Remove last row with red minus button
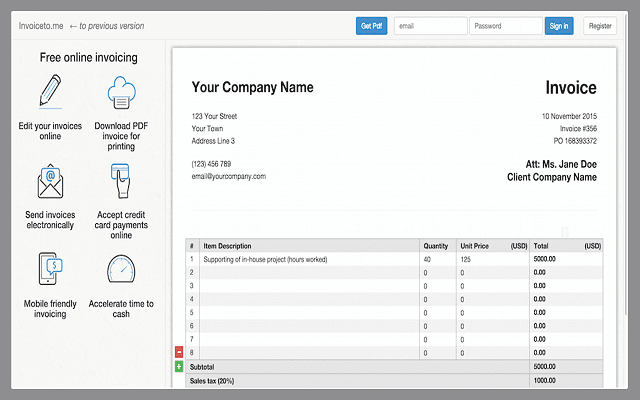Screen dimensions: 640x400 pyautogui.click(x=179, y=352)
